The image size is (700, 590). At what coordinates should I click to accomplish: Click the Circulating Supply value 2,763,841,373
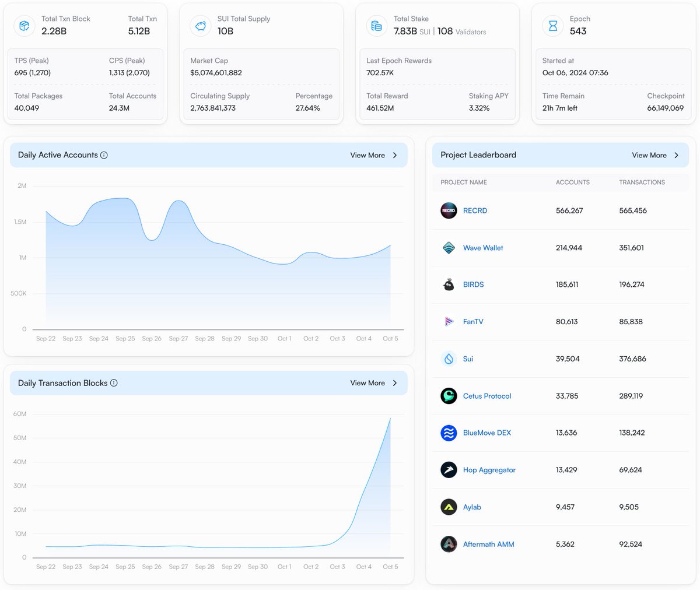coord(213,108)
